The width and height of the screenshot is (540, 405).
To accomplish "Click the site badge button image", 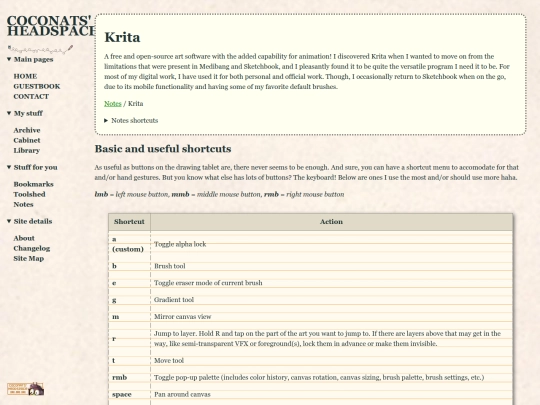I will pos(25,389).
